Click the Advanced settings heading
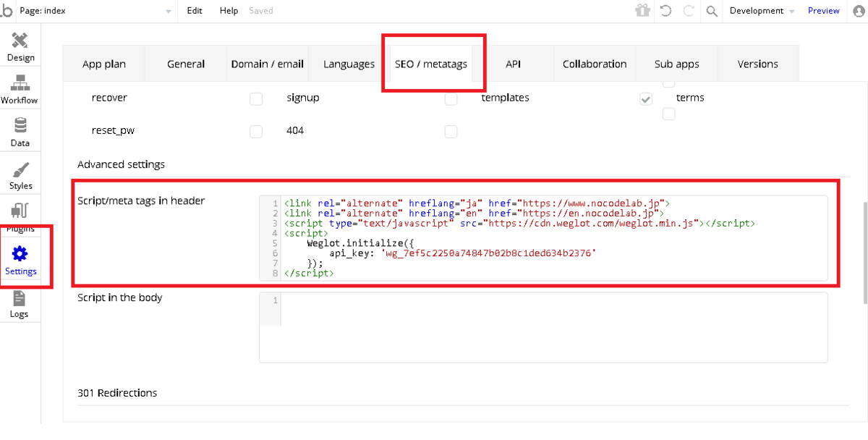The width and height of the screenshot is (868, 440). pyautogui.click(x=121, y=164)
